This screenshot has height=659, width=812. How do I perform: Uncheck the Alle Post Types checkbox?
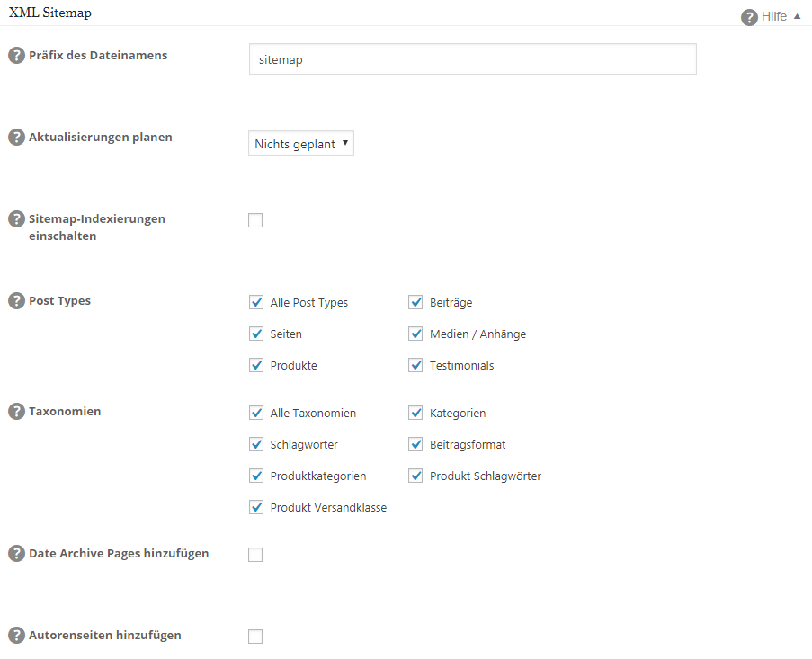(256, 303)
